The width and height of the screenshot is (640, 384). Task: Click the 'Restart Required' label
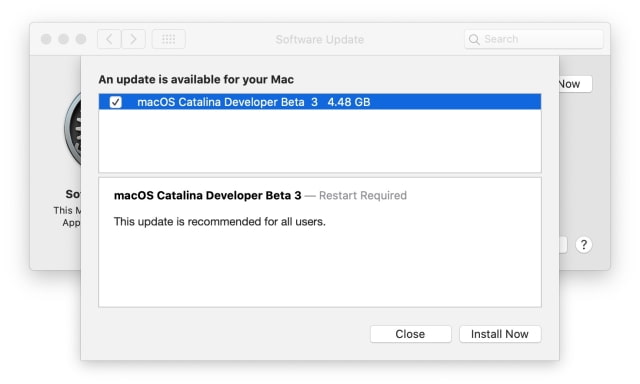[362, 195]
